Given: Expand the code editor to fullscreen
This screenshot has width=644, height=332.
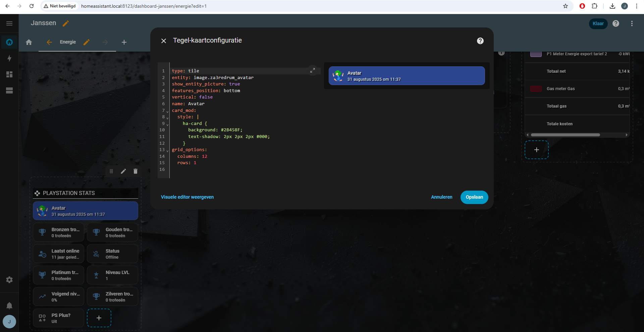Looking at the screenshot, I should pyautogui.click(x=312, y=70).
